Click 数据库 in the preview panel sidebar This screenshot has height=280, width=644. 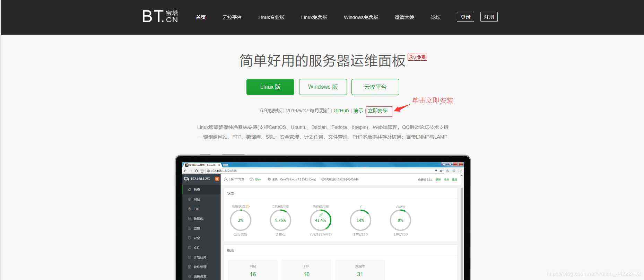198,219
